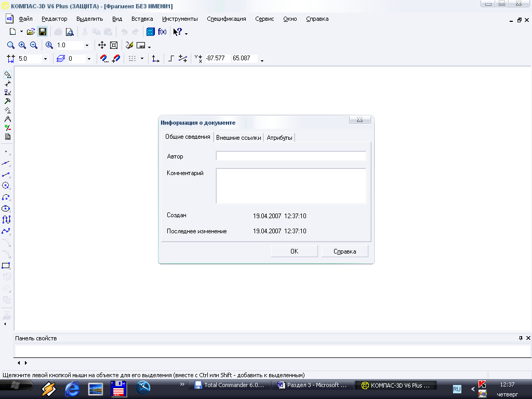Screen dimensions: 532x399
Task: Expand the zoom scale 1.0 dropdown
Action: pos(87,45)
